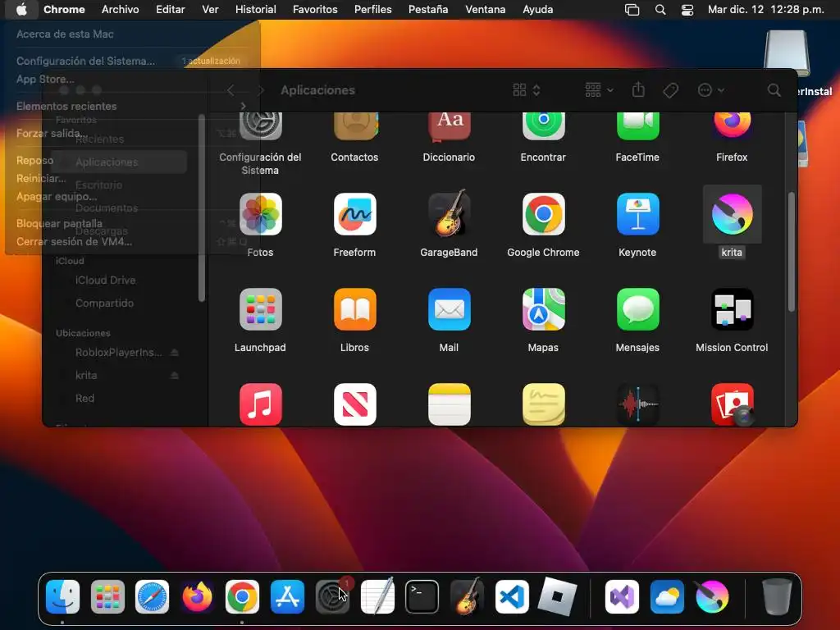This screenshot has height=630, width=840.
Task: Open the icon view switcher dropdown
Action: point(526,90)
